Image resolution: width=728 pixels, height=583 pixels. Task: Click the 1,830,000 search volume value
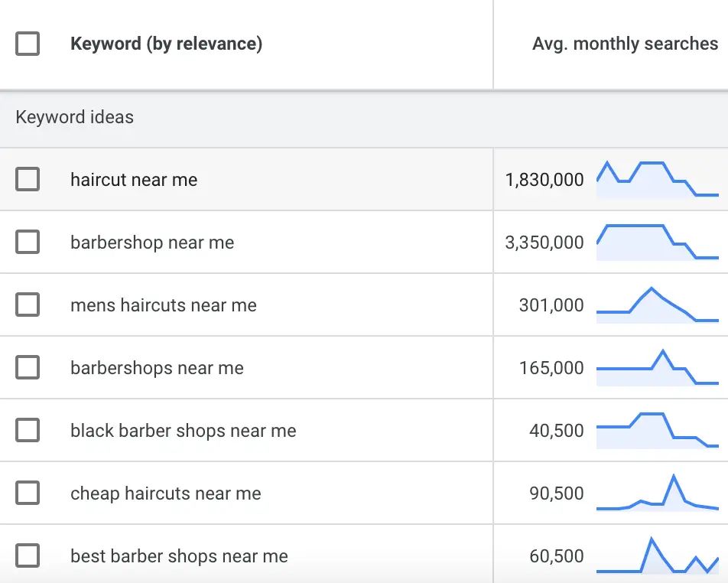point(544,180)
